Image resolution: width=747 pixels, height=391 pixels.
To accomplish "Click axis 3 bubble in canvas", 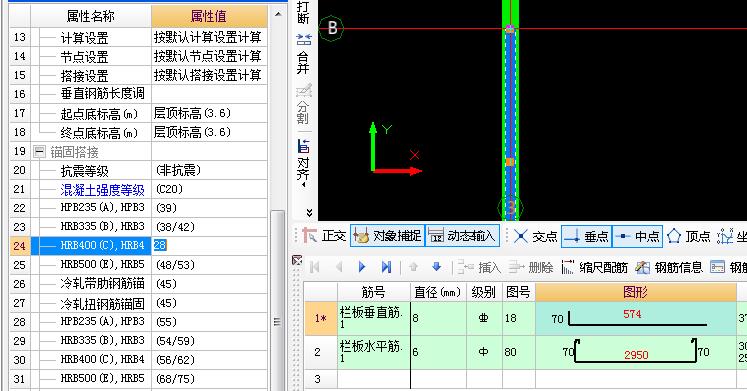I will tap(510, 208).
